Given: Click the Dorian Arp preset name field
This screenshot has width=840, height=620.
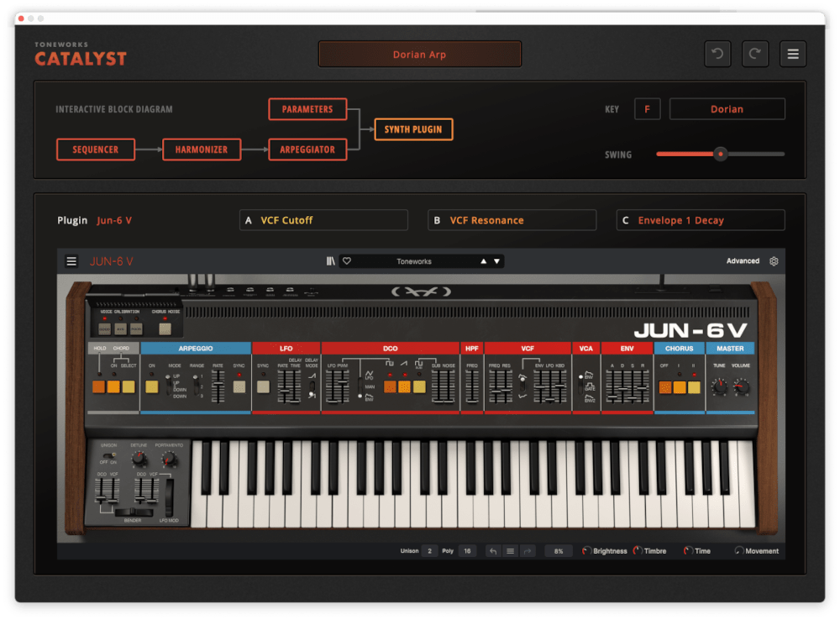Looking at the screenshot, I should point(419,53).
